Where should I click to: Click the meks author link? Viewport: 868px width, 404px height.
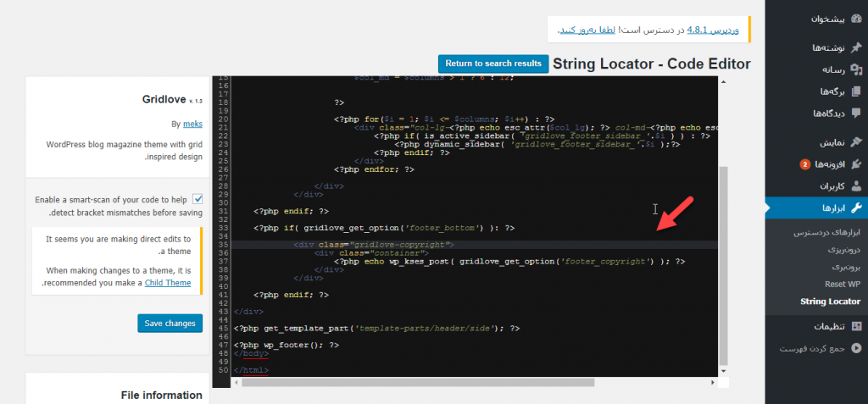pyautogui.click(x=192, y=124)
